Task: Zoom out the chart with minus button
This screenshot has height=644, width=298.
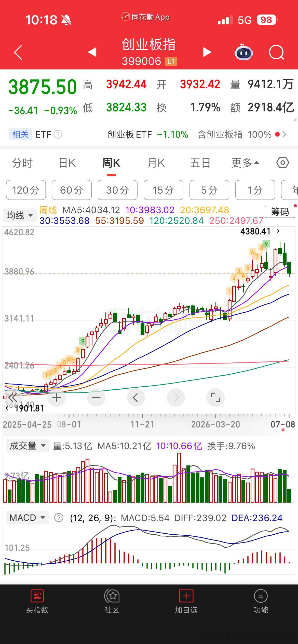Action: (x=96, y=397)
